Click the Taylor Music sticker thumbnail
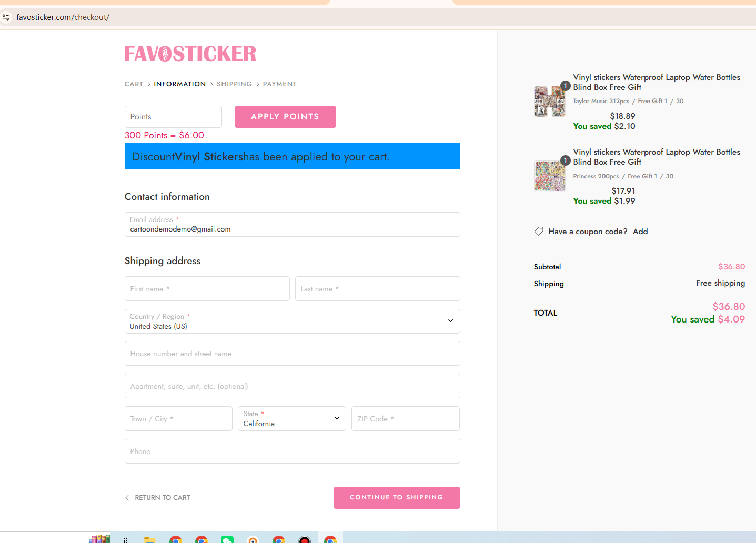756x543 pixels. 549,100
